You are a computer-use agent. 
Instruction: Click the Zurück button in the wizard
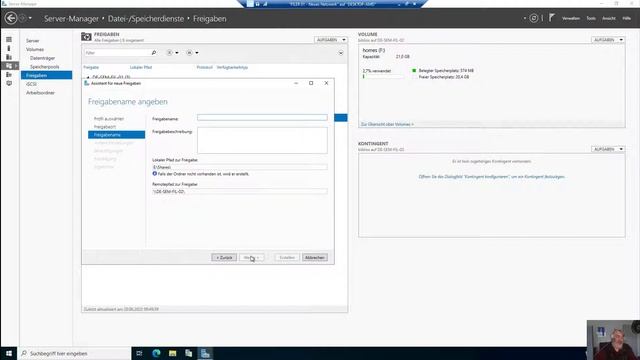click(224, 258)
